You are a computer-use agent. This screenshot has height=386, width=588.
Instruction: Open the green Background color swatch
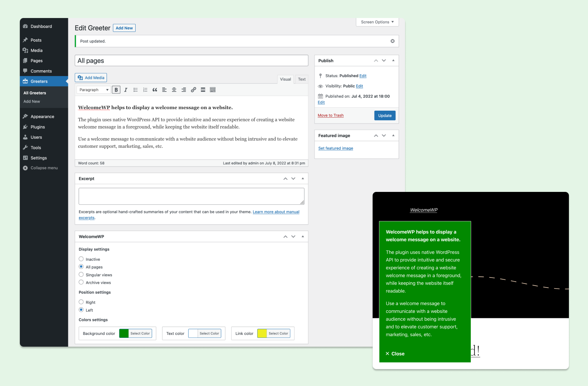click(124, 333)
